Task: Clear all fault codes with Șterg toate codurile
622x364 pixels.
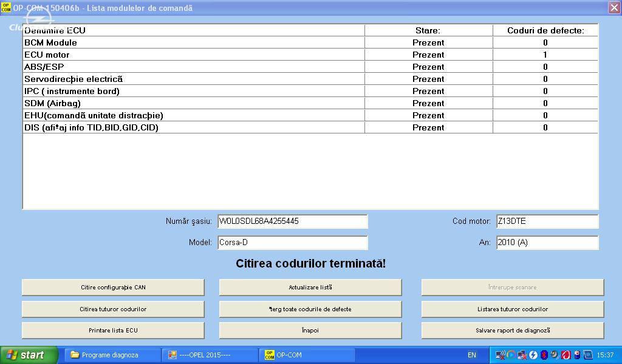Action: (x=310, y=309)
